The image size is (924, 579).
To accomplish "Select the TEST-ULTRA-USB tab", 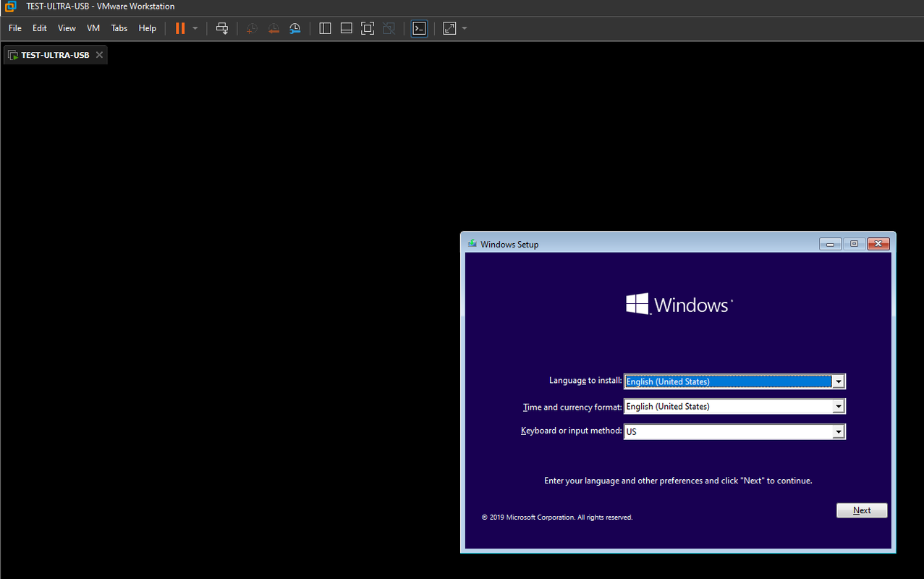I will tap(55, 55).
